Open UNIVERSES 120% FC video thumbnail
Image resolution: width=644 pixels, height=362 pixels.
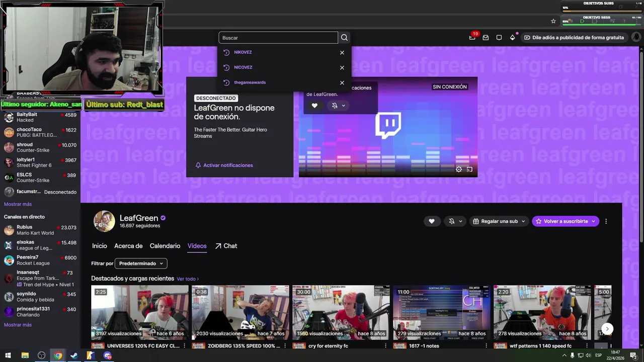coord(140,312)
